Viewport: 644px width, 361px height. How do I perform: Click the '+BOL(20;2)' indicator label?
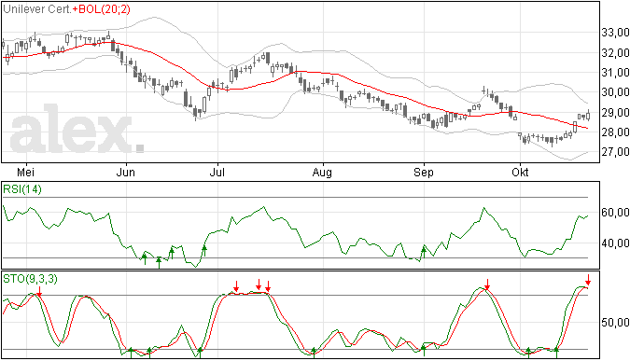pyautogui.click(x=102, y=9)
